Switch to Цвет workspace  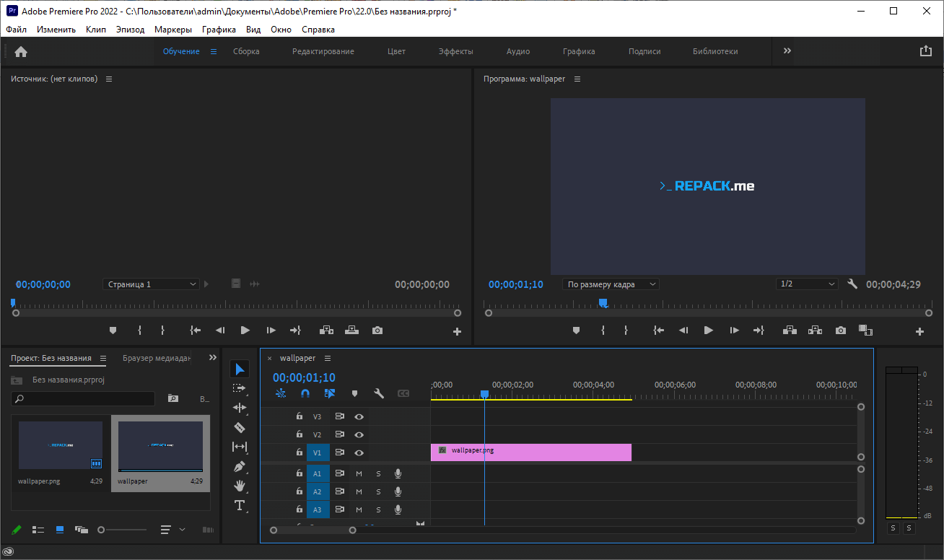(397, 51)
